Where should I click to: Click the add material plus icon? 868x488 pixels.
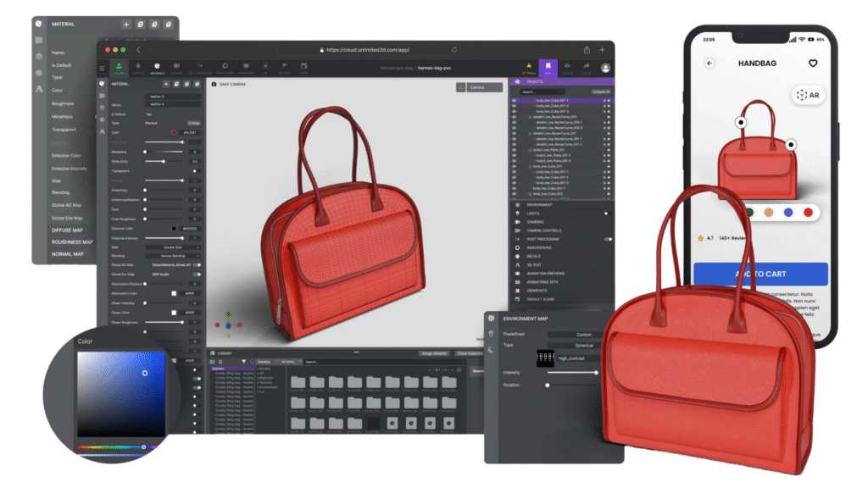click(x=125, y=25)
